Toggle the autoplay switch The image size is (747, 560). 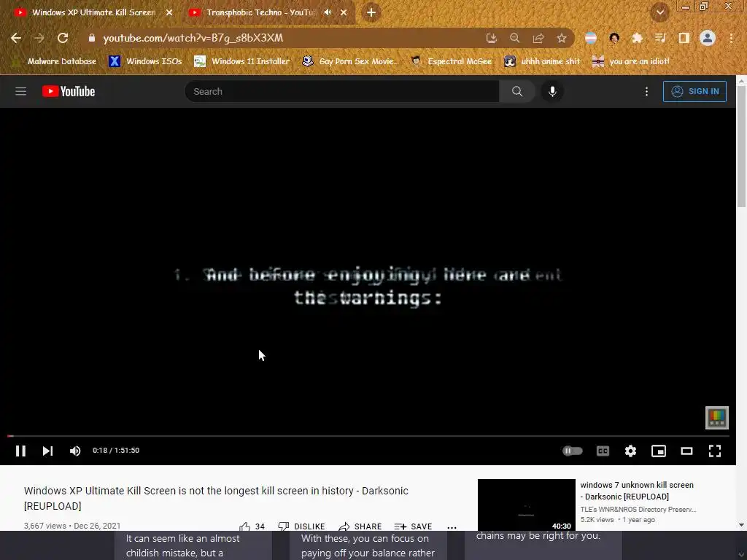pos(572,451)
